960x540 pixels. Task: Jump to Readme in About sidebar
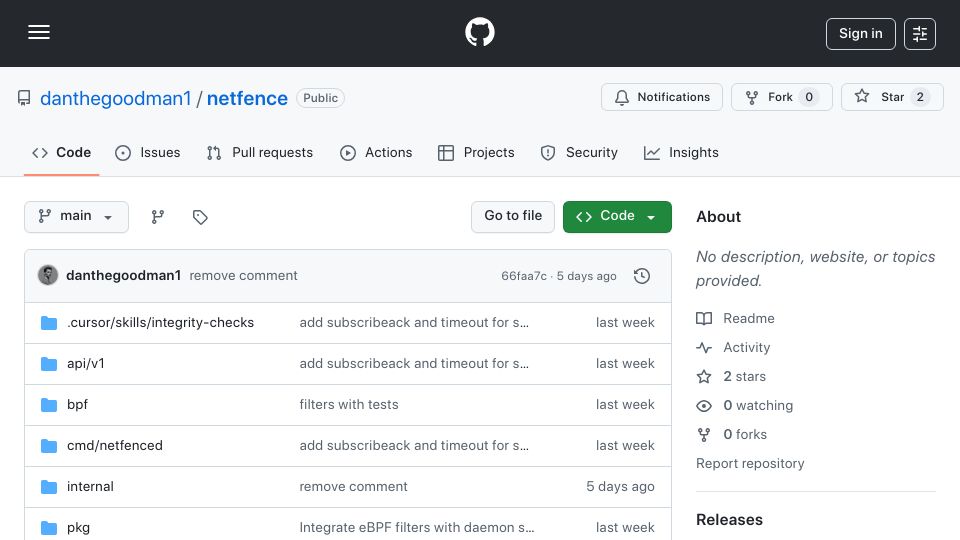(x=735, y=318)
